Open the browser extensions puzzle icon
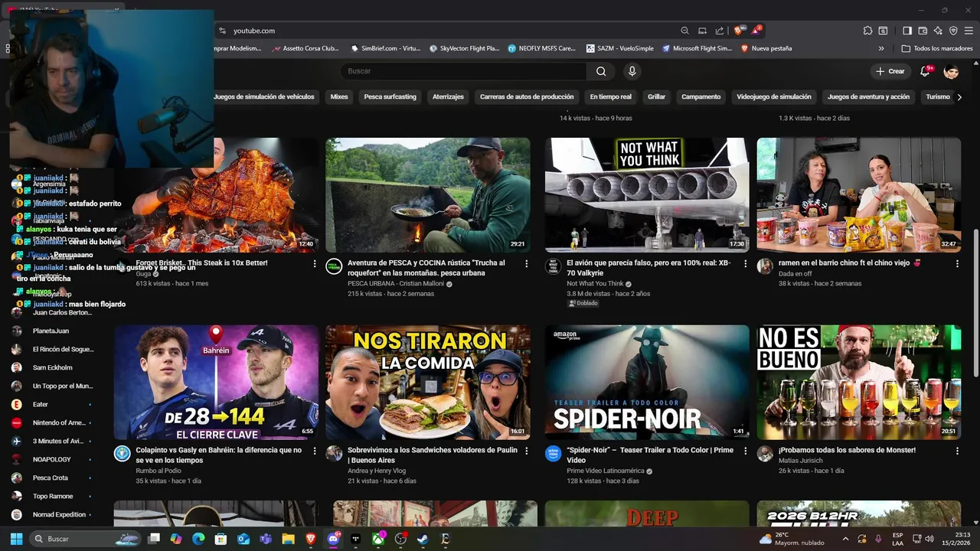This screenshot has height=551, width=980. (x=867, y=31)
